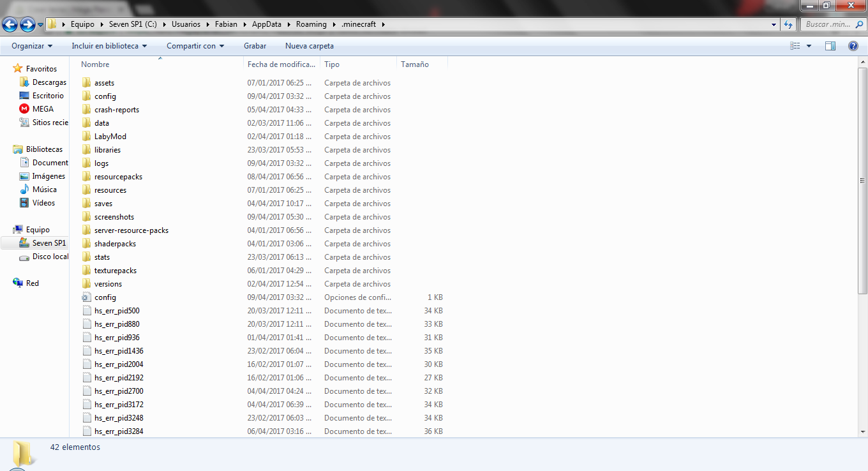The width and height of the screenshot is (868, 471).
Task: Click the Grabar button
Action: [x=255, y=46]
